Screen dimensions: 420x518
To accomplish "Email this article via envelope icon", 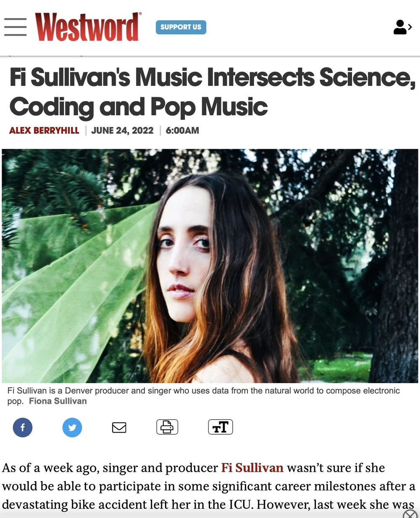I will [119, 427].
